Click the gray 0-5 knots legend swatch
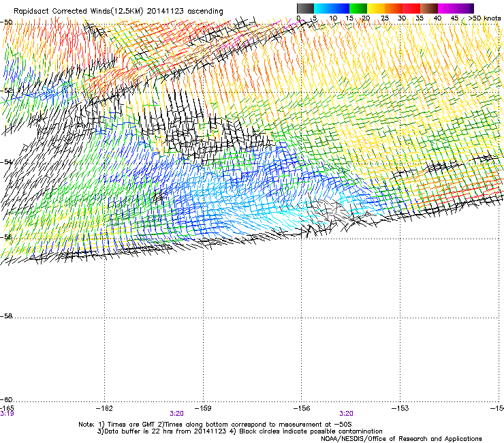Viewport: 504px width, 443px height. [305, 8]
